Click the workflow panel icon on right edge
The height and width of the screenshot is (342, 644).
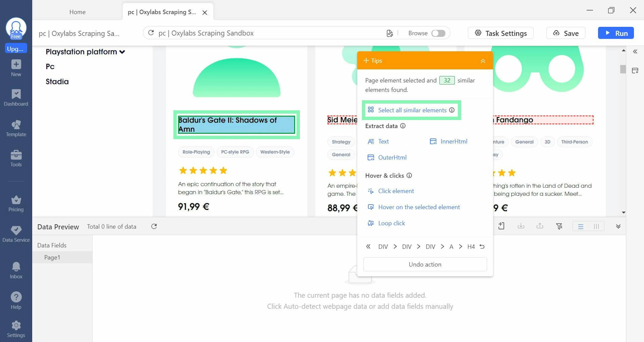635,71
